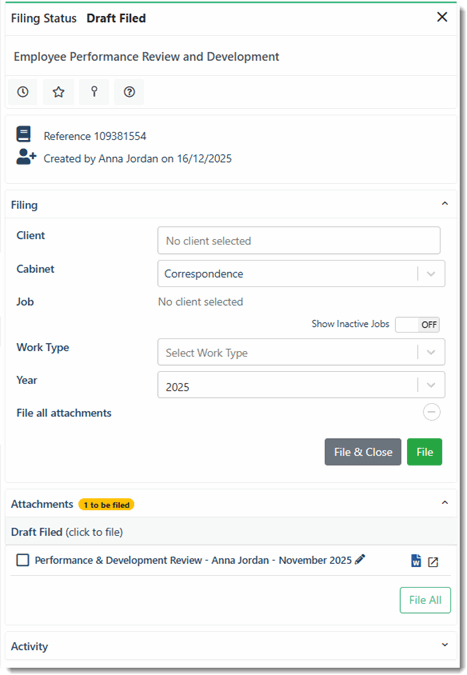The height and width of the screenshot is (675, 467).
Task: Toggle the Show Inactive Jobs switch
Action: [x=418, y=325]
